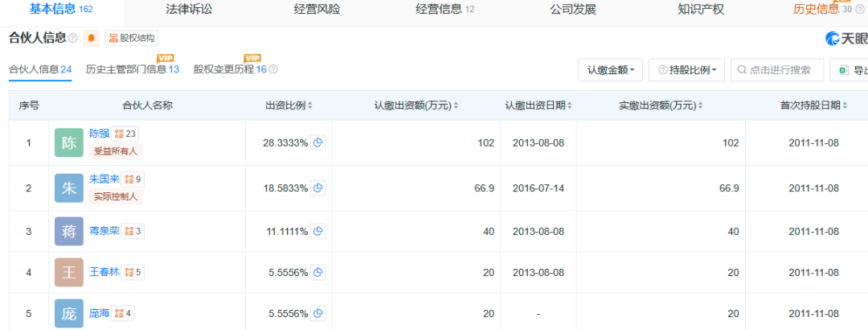This screenshot has height=330, width=868.
Task: Click the green 陈 avatar
Action: click(69, 143)
